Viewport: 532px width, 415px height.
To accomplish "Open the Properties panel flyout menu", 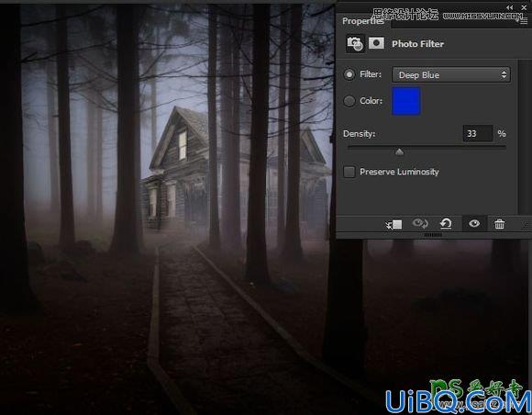I will coord(523,21).
